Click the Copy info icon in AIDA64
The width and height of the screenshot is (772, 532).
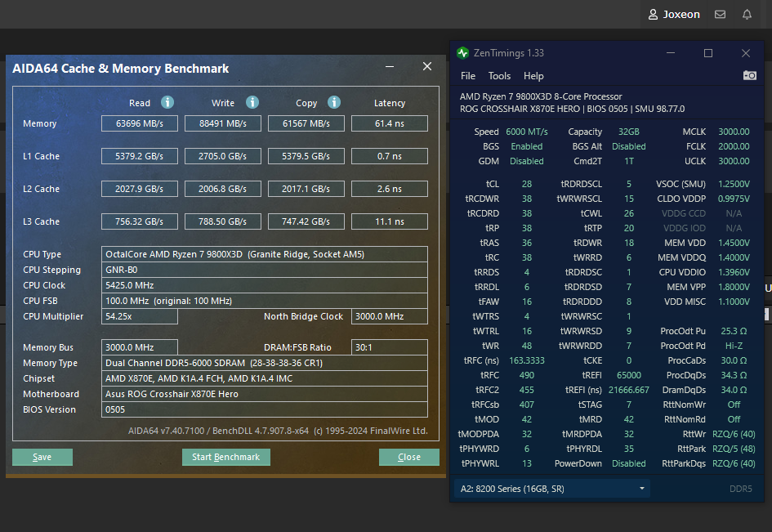click(x=334, y=102)
